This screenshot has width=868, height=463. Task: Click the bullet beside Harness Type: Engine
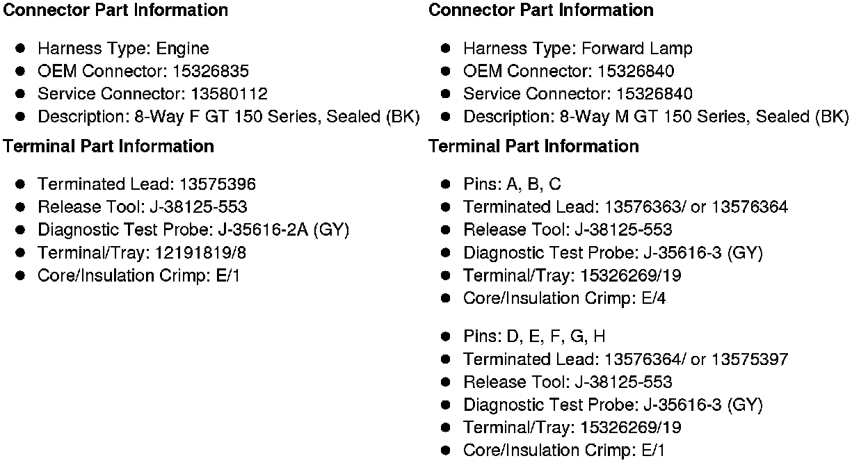pyautogui.click(x=21, y=49)
